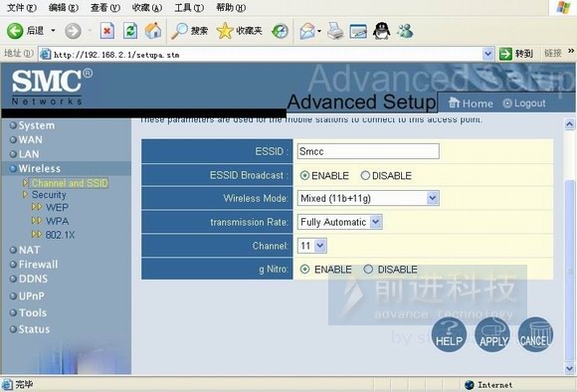The width and height of the screenshot is (577, 392).
Task: Select g Nitro DISABLE radio button
Action: pos(368,269)
